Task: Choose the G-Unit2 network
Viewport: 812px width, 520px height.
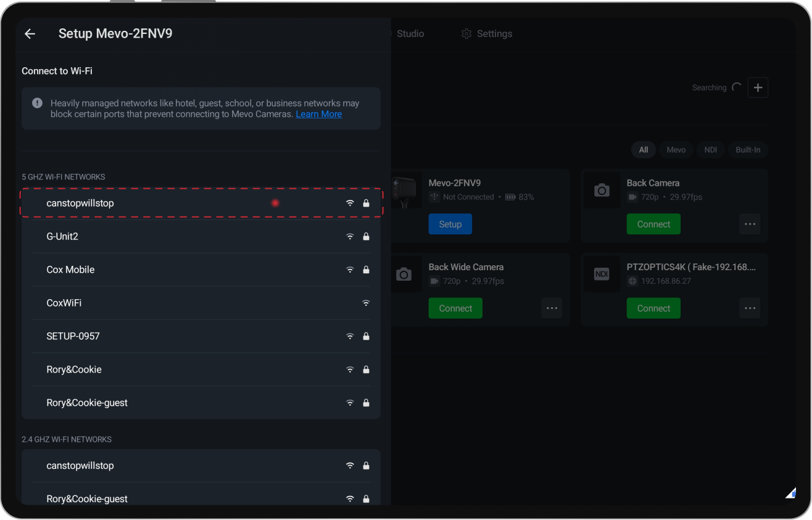Action: pyautogui.click(x=201, y=236)
